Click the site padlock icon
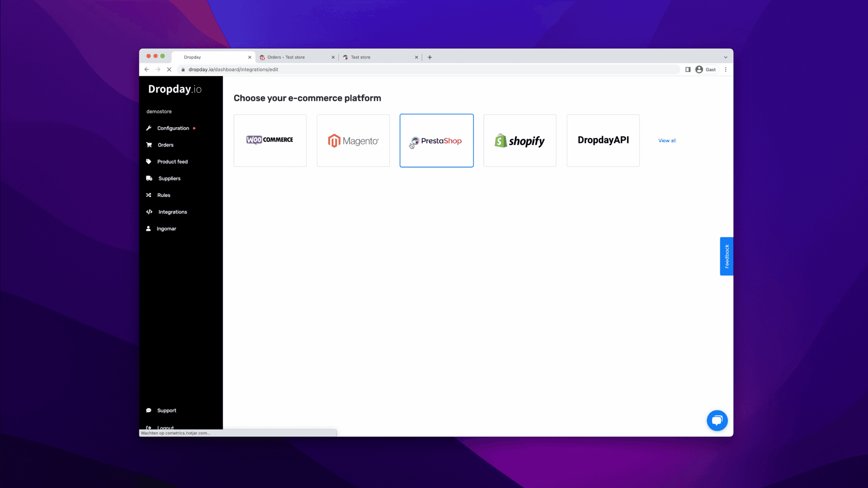 point(183,69)
